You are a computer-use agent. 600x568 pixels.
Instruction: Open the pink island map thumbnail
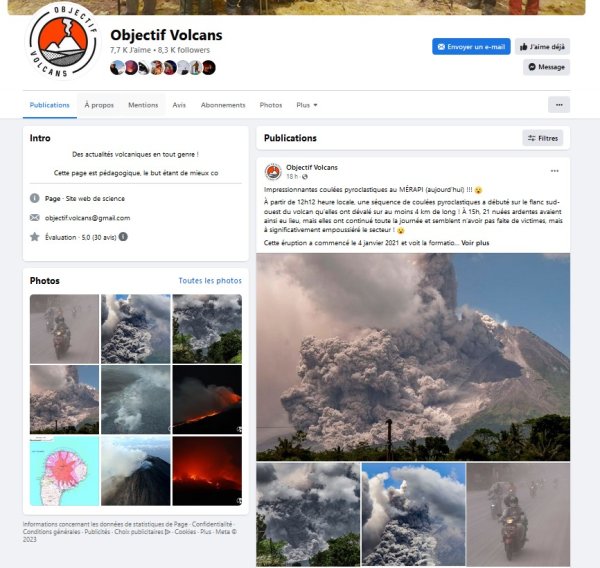(64, 471)
